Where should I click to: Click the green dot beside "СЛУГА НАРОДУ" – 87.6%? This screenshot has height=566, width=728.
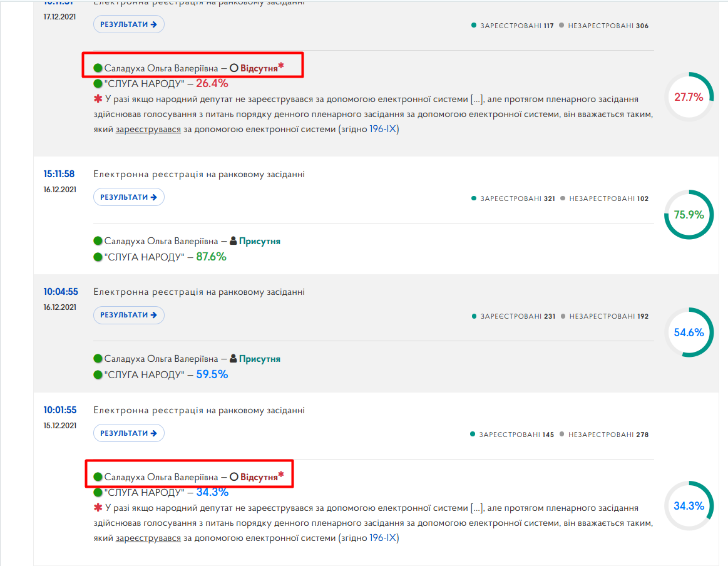coord(98,257)
